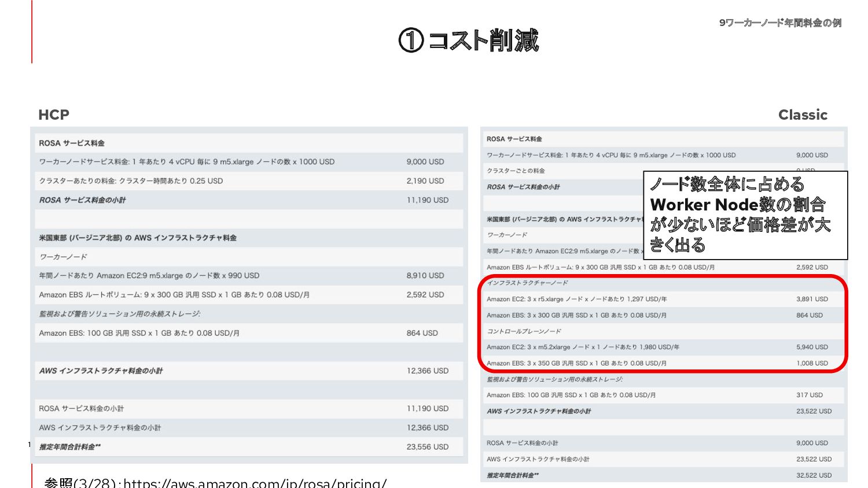Click the value "5,940 USD"

pos(812,347)
